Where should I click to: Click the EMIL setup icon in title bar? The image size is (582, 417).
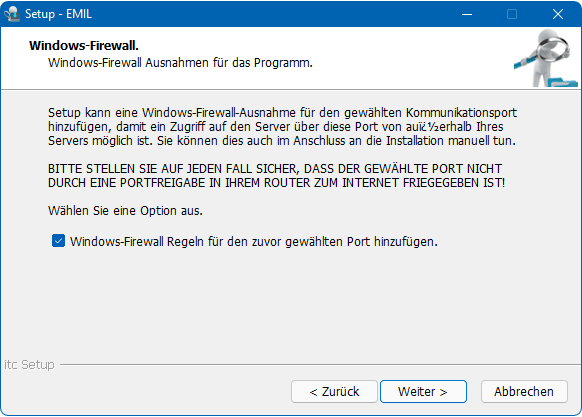[x=12, y=14]
